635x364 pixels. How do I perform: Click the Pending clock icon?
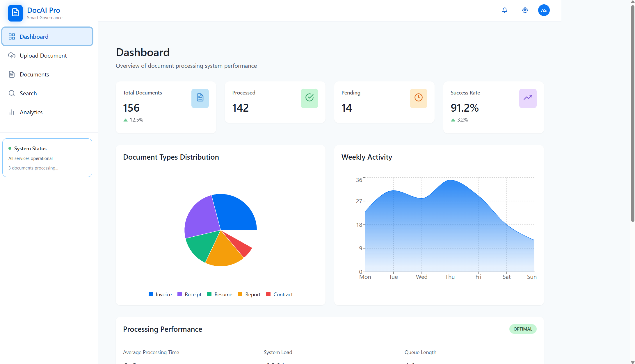tap(418, 98)
